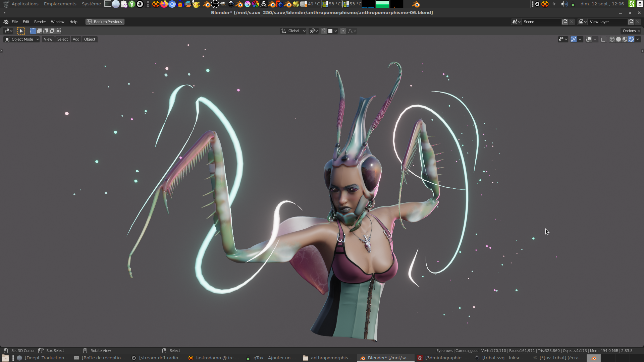Switch to Solid shading
Screen dimensions: 644x362
coord(619,39)
